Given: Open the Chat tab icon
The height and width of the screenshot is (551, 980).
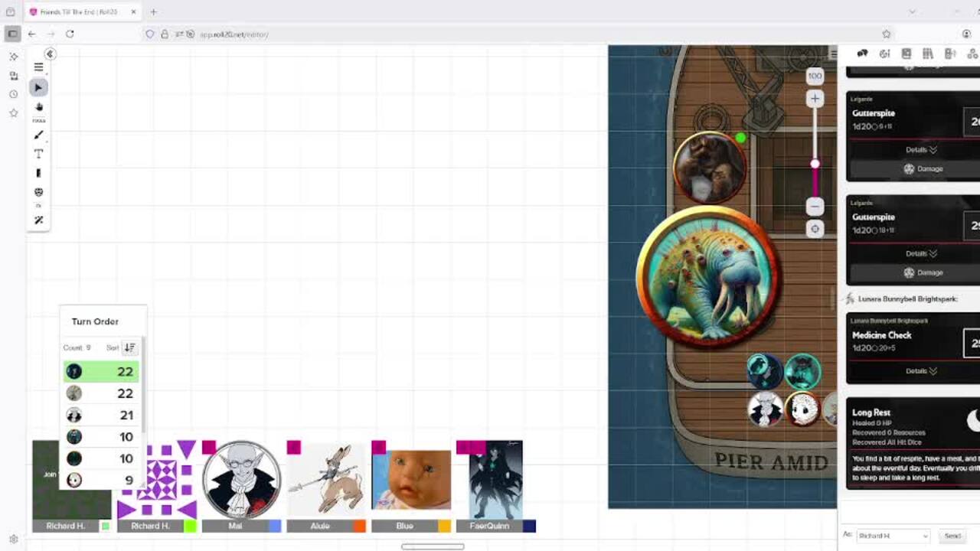Looking at the screenshot, I should [862, 54].
